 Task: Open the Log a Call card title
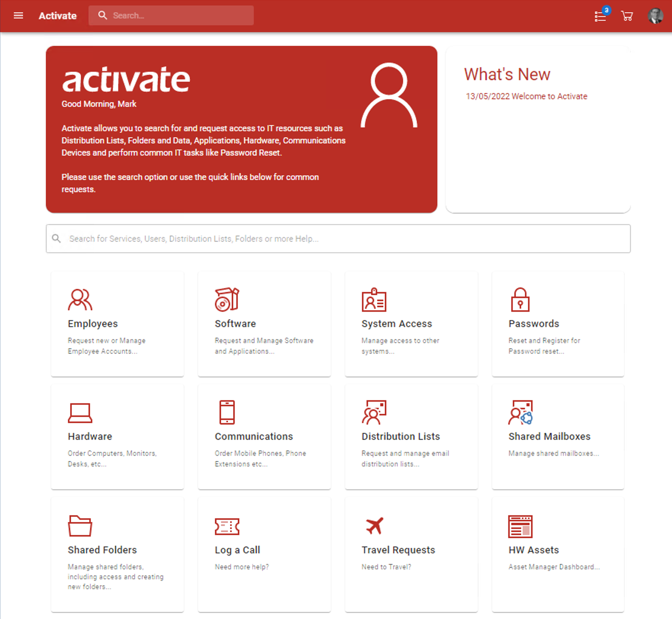(x=237, y=550)
